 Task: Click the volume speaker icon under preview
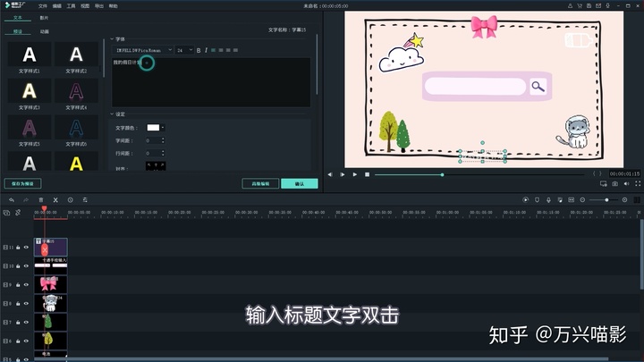click(626, 184)
